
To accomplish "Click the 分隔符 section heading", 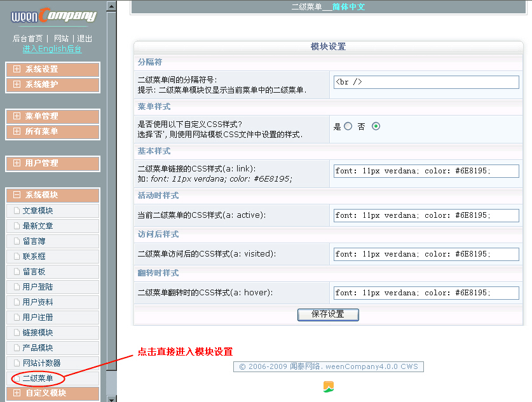I will click(150, 62).
